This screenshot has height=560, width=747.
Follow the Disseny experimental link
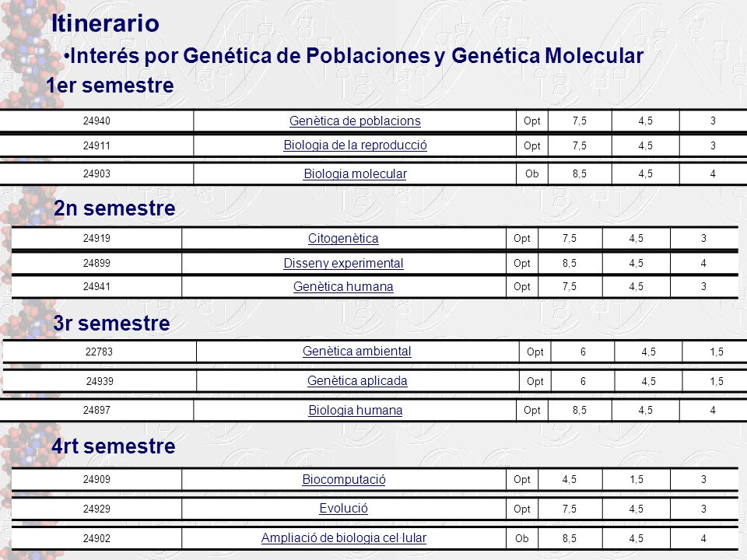pyautogui.click(x=343, y=263)
